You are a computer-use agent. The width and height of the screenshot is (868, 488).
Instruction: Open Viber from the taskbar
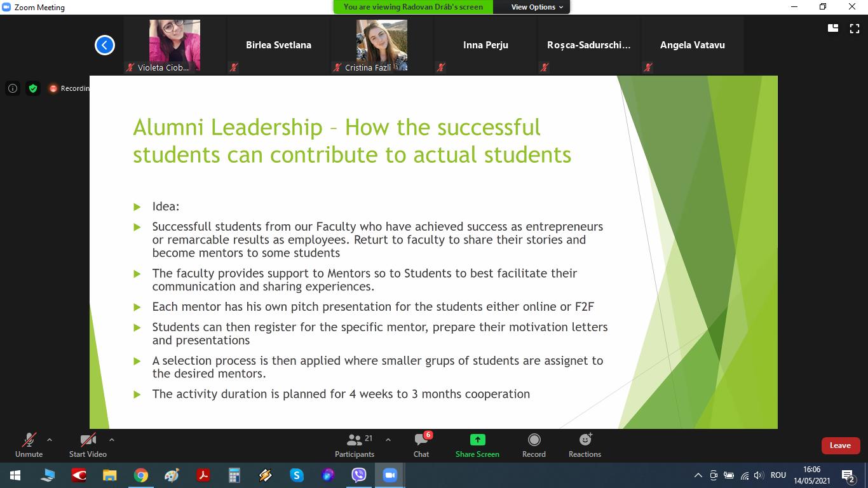tap(358, 475)
